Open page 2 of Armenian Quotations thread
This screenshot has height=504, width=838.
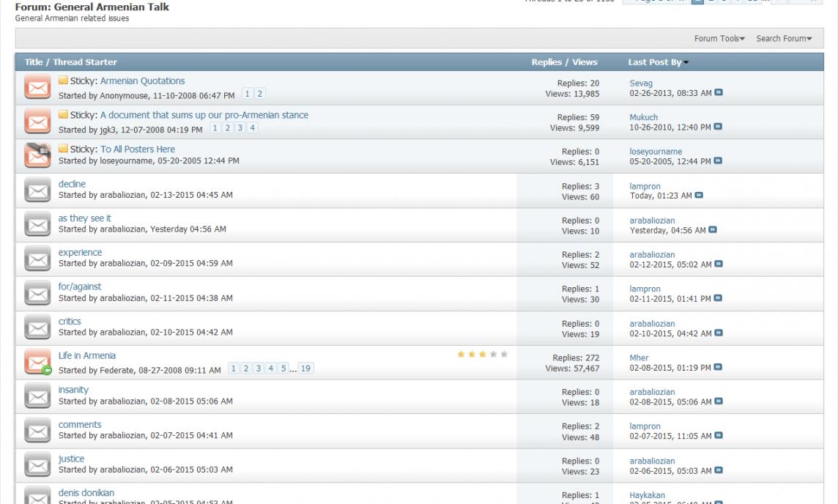coord(259,94)
